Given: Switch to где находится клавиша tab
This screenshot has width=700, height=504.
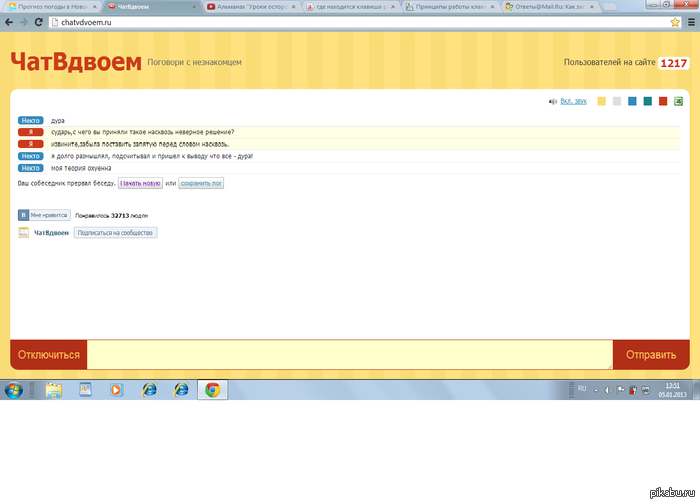Looking at the screenshot, I should coord(349,7).
